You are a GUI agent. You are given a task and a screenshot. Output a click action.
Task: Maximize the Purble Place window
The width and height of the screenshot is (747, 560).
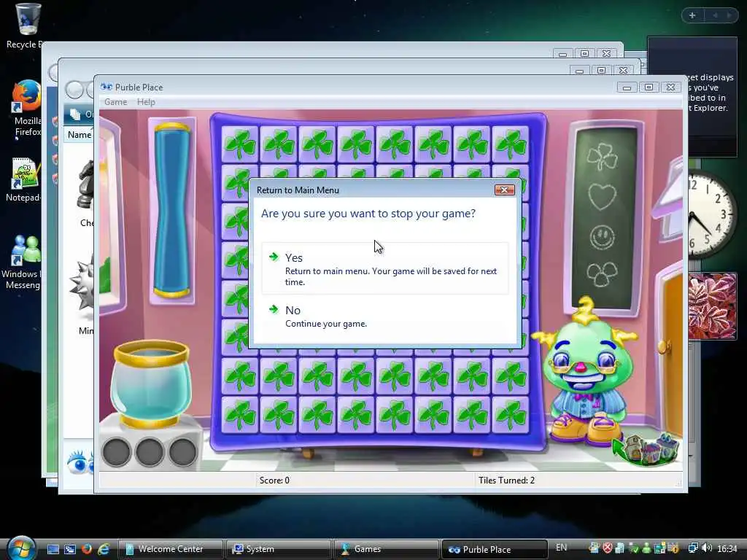click(x=649, y=87)
